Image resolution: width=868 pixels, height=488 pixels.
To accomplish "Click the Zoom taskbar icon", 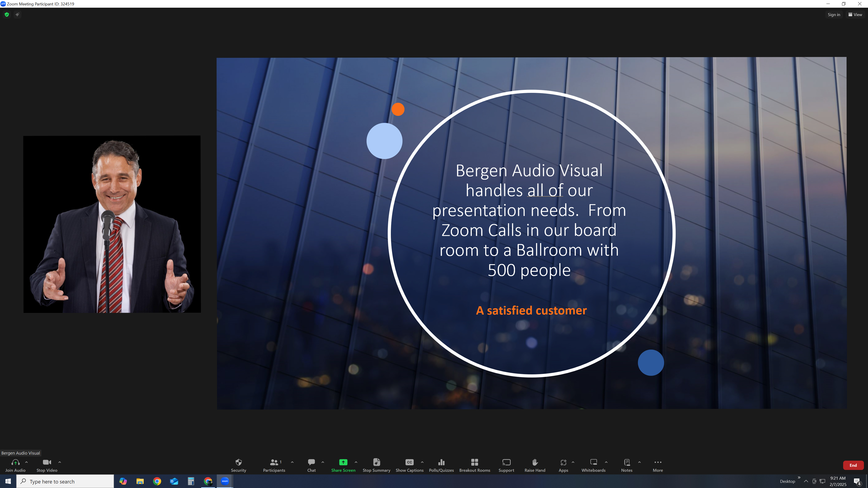I will [225, 481].
